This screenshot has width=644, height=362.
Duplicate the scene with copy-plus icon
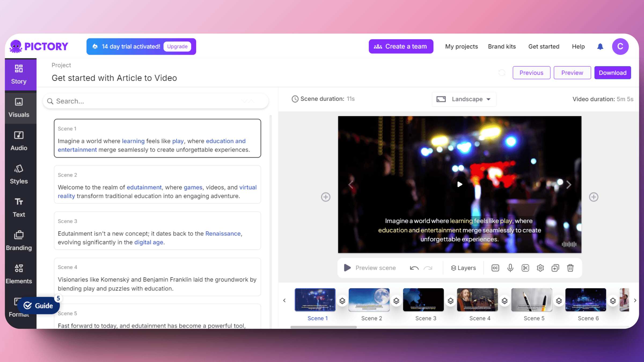click(x=555, y=268)
